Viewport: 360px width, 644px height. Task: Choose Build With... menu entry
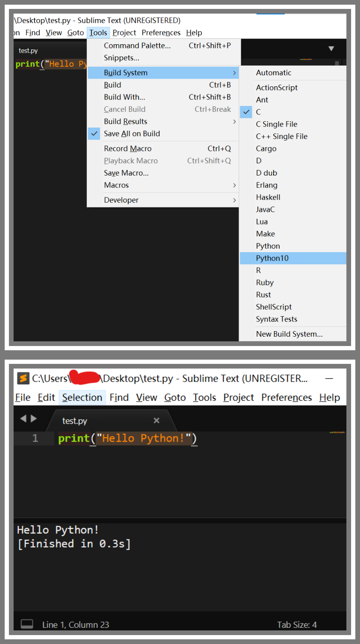click(164, 97)
